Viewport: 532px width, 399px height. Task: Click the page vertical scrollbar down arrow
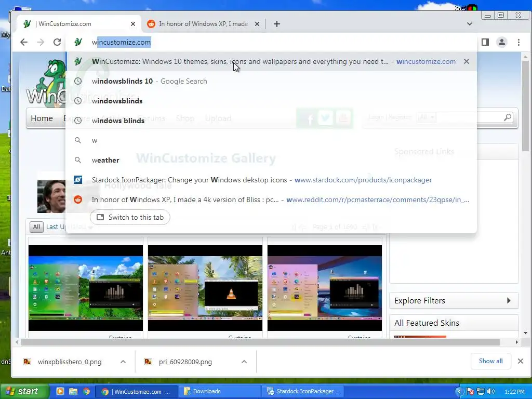click(x=525, y=333)
